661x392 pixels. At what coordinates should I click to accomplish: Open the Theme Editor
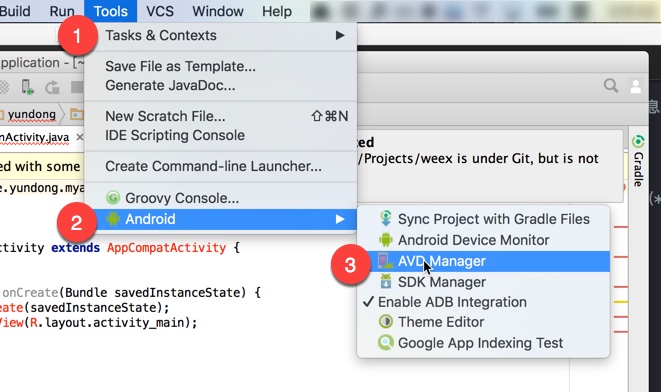[x=483, y=322]
